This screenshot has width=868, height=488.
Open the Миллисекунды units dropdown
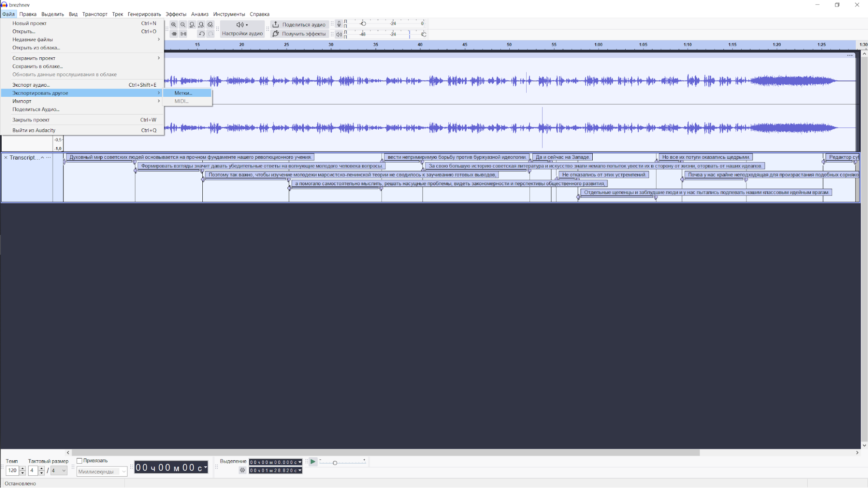[x=101, y=471]
